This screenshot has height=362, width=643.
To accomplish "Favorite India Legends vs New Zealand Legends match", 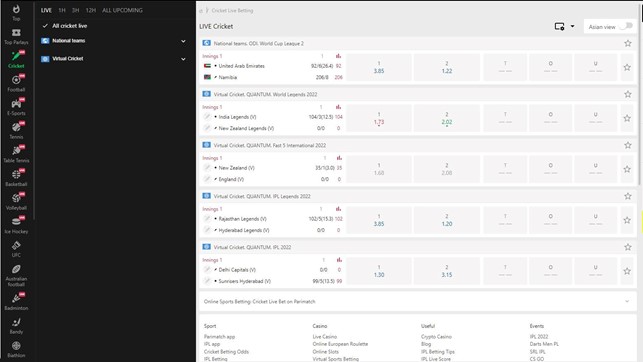I will 627,118.
